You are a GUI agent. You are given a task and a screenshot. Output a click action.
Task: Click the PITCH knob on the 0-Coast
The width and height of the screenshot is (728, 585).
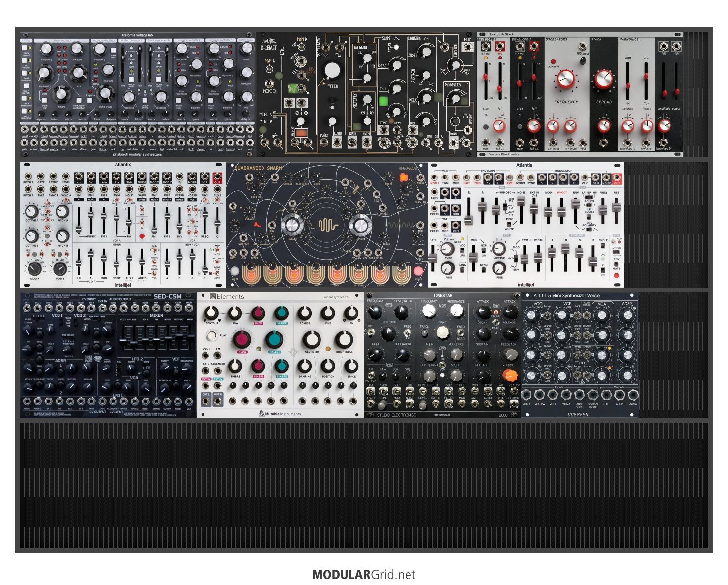(x=332, y=71)
